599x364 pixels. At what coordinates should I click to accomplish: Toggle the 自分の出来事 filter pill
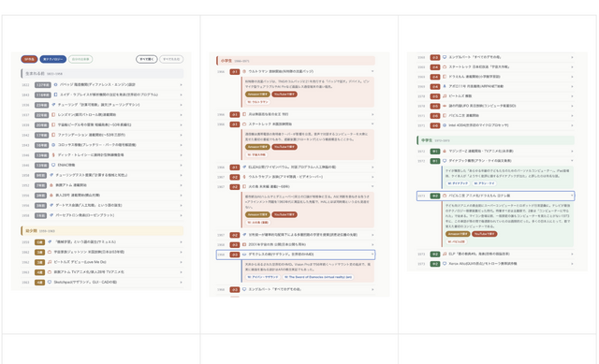(x=80, y=59)
